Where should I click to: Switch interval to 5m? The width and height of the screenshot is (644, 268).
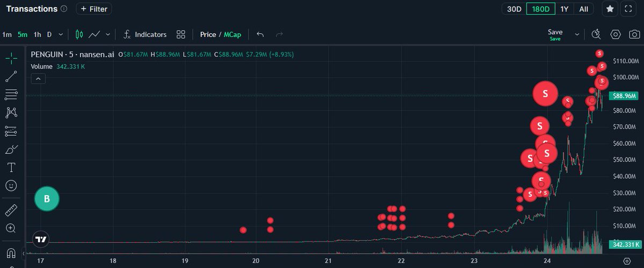tap(23, 34)
